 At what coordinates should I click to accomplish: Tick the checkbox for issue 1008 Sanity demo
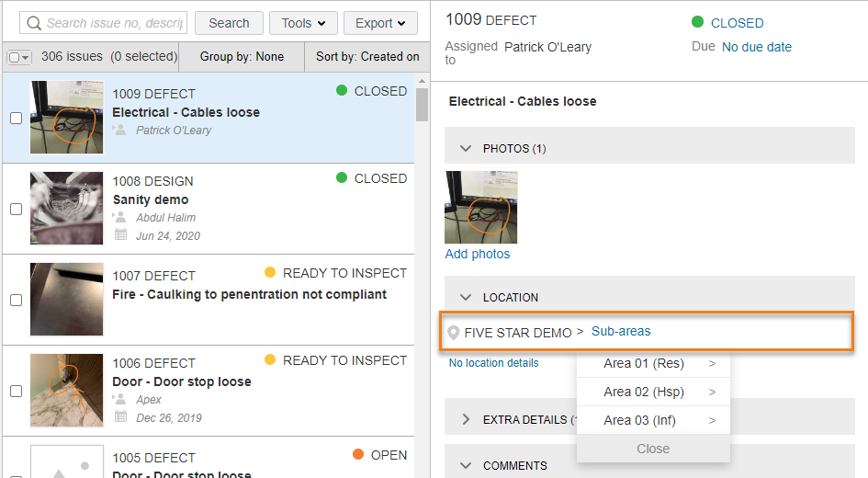click(16, 209)
